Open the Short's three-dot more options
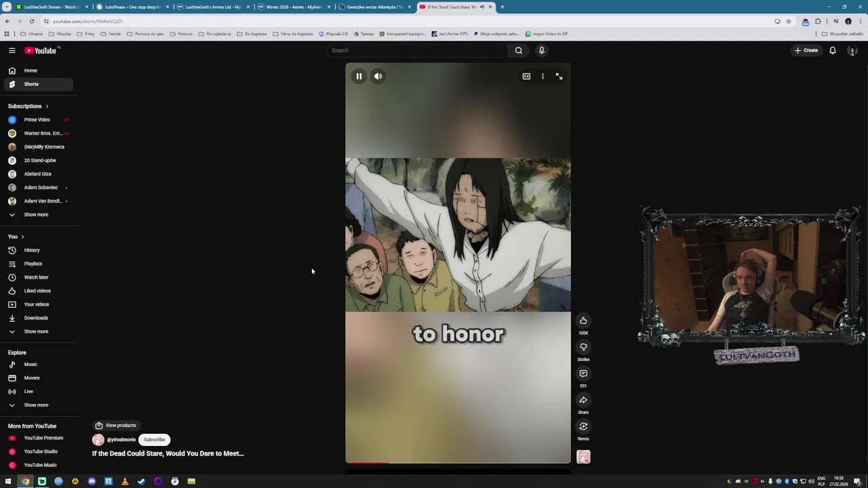The image size is (868, 488). 542,76
